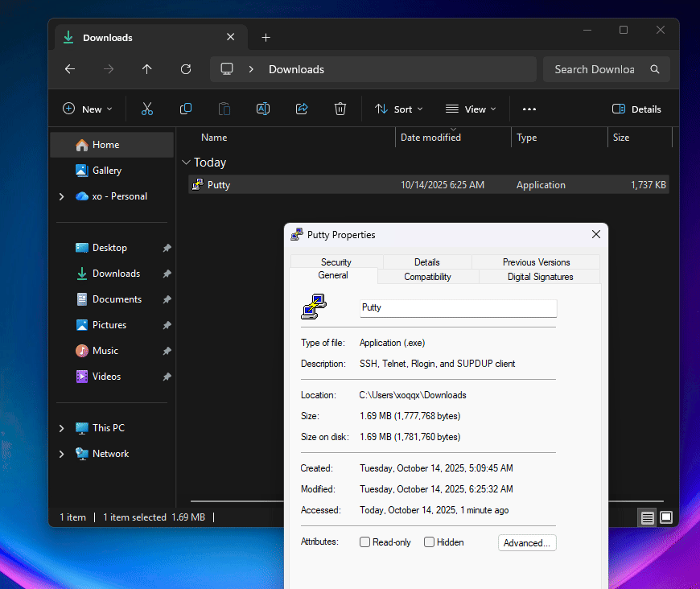This screenshot has width=700, height=589.
Task: Toggle the Read-only checkbox
Action: pos(364,542)
